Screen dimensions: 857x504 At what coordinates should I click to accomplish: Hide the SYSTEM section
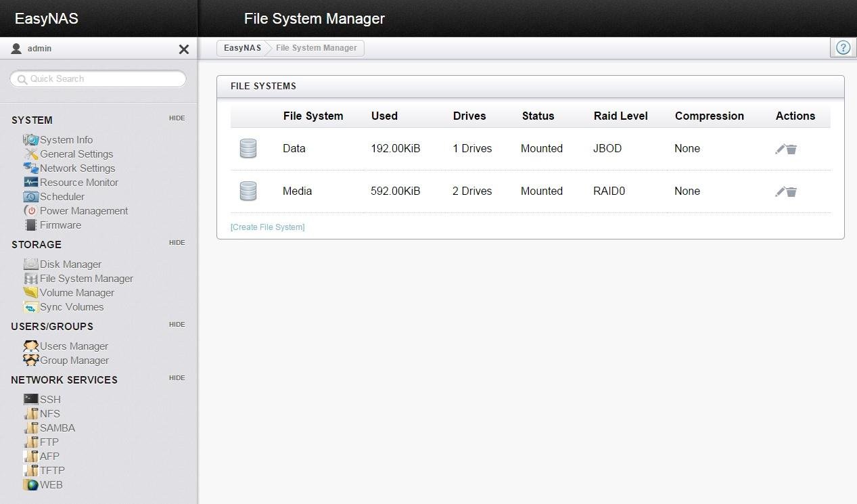pos(177,118)
